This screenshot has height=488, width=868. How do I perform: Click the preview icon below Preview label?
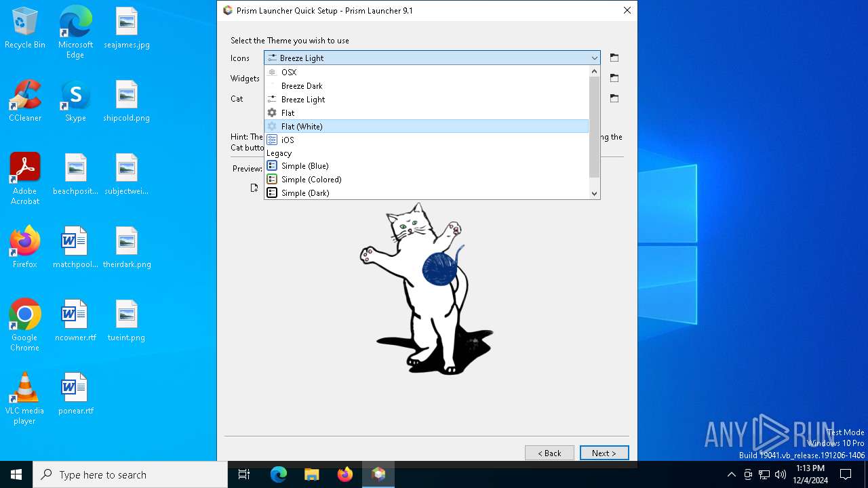point(254,188)
